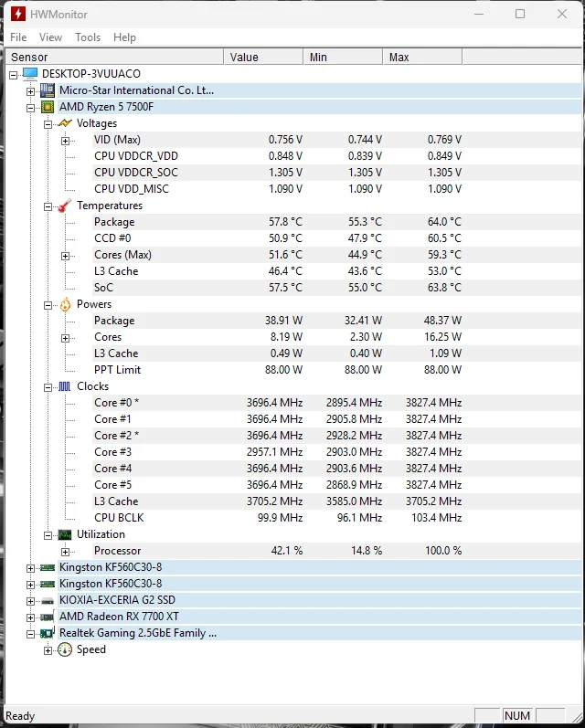Image resolution: width=585 pixels, height=728 pixels.
Task: Click the second Kingston KF560C30-8 RAM icon
Action: point(47,584)
